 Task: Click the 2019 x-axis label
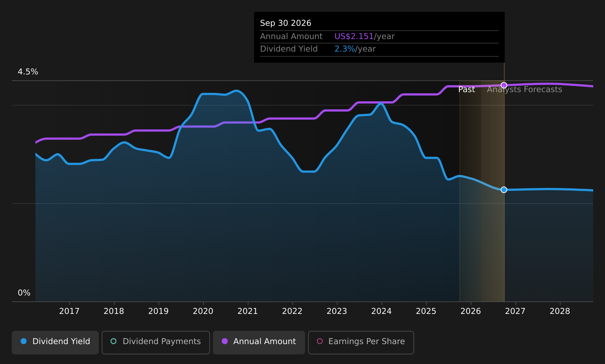[158, 311]
